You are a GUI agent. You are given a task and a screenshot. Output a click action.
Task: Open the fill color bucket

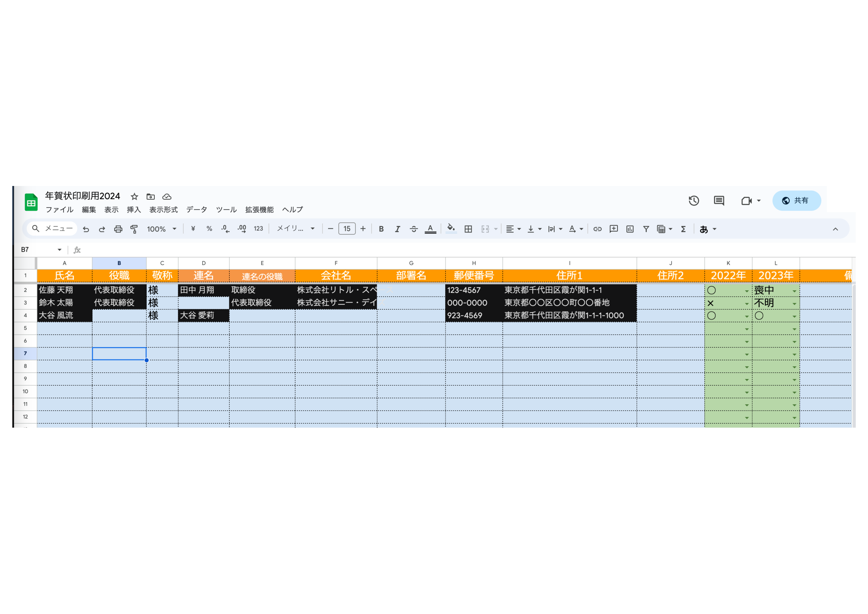[x=451, y=229]
